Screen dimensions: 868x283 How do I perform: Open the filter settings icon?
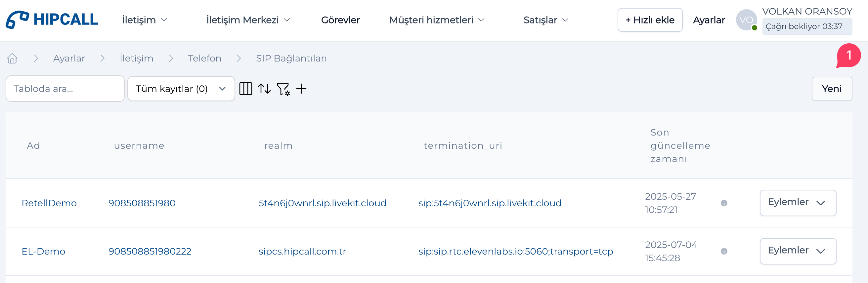[x=283, y=89]
